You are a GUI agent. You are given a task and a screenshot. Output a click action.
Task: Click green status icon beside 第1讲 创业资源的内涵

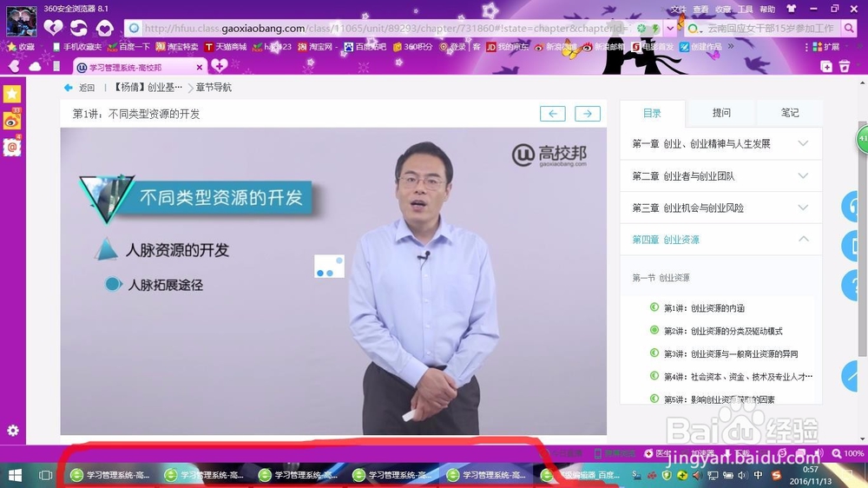pos(654,307)
